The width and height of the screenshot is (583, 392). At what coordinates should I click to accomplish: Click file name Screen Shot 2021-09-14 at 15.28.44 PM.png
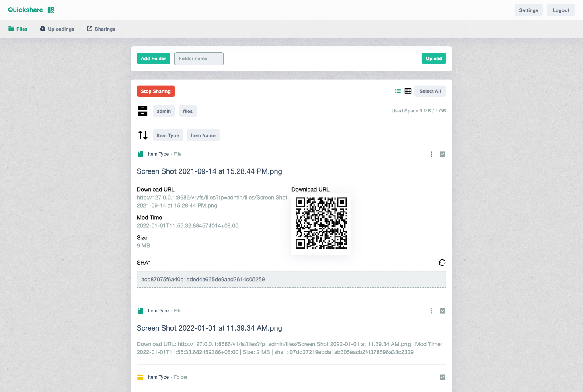[209, 171]
